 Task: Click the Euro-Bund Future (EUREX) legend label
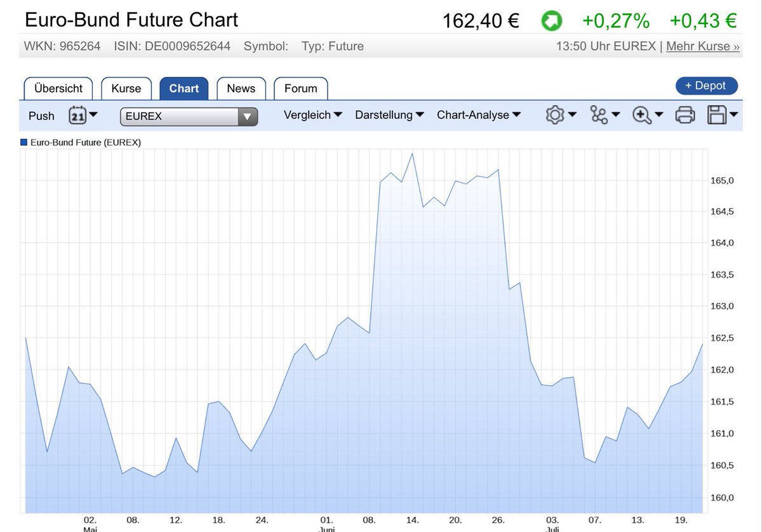86,143
